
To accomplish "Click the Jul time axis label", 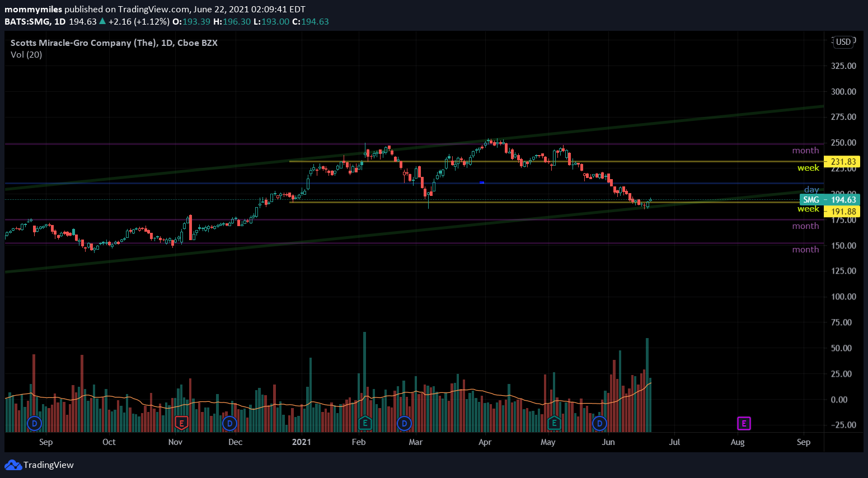I will point(674,442).
